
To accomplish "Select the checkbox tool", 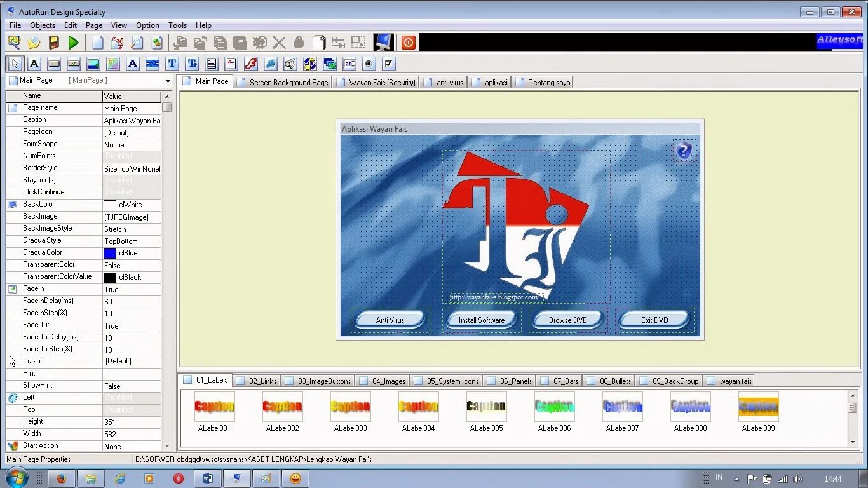I will pos(388,64).
